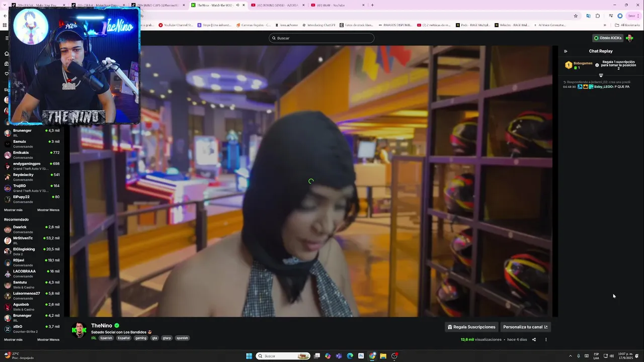Click Regala Suscripciones button
644x362 pixels.
coord(471,327)
